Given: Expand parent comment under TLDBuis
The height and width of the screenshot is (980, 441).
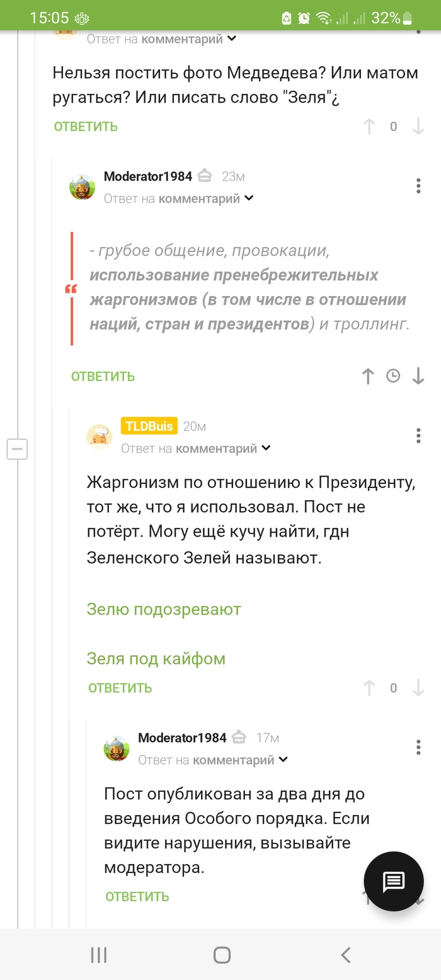Looking at the screenshot, I should tap(266, 448).
